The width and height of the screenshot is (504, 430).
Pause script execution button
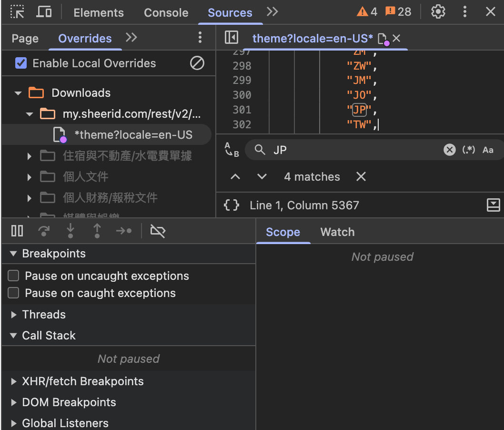coord(17,231)
